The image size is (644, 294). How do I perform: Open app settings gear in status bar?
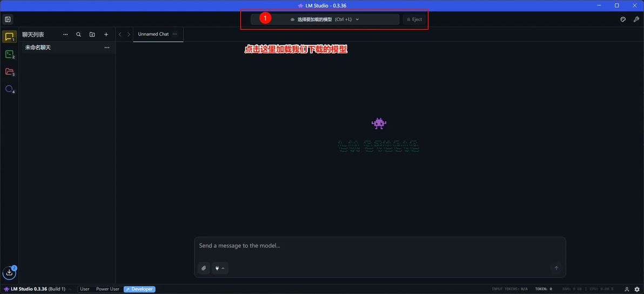click(637, 289)
